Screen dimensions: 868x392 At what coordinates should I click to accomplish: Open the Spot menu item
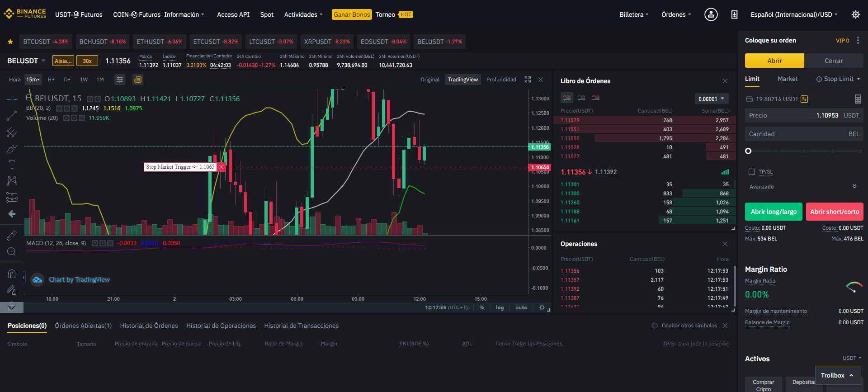[267, 14]
